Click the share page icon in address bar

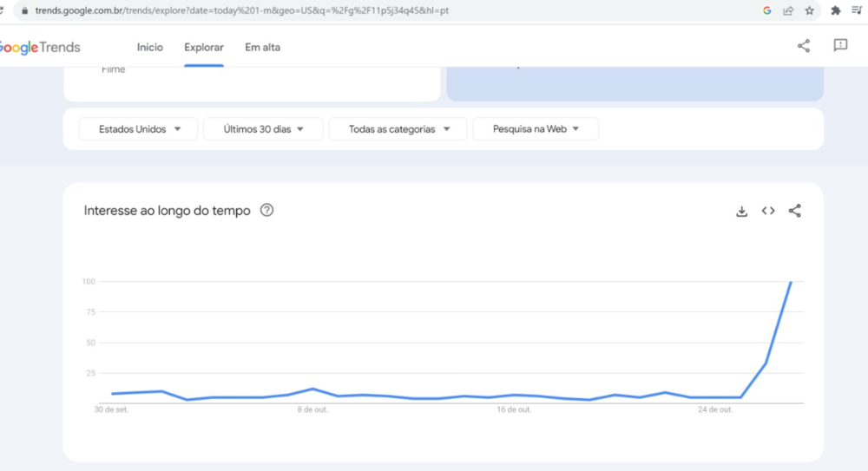coord(788,10)
